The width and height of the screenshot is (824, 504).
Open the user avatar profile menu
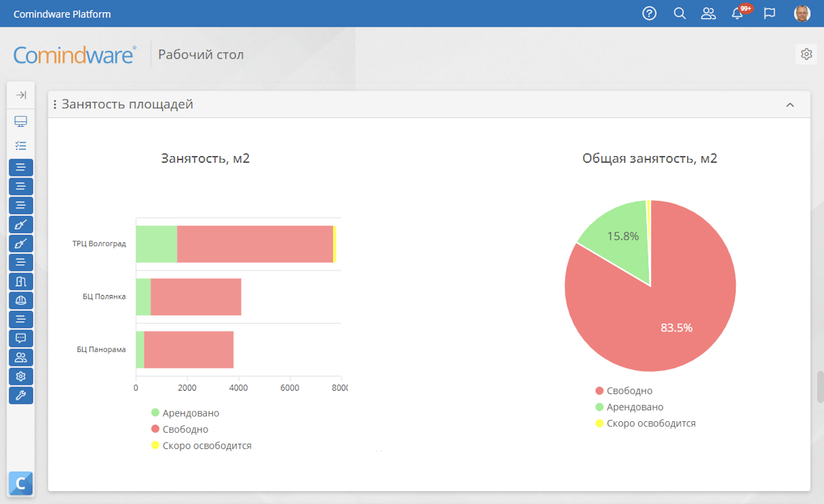(x=802, y=13)
